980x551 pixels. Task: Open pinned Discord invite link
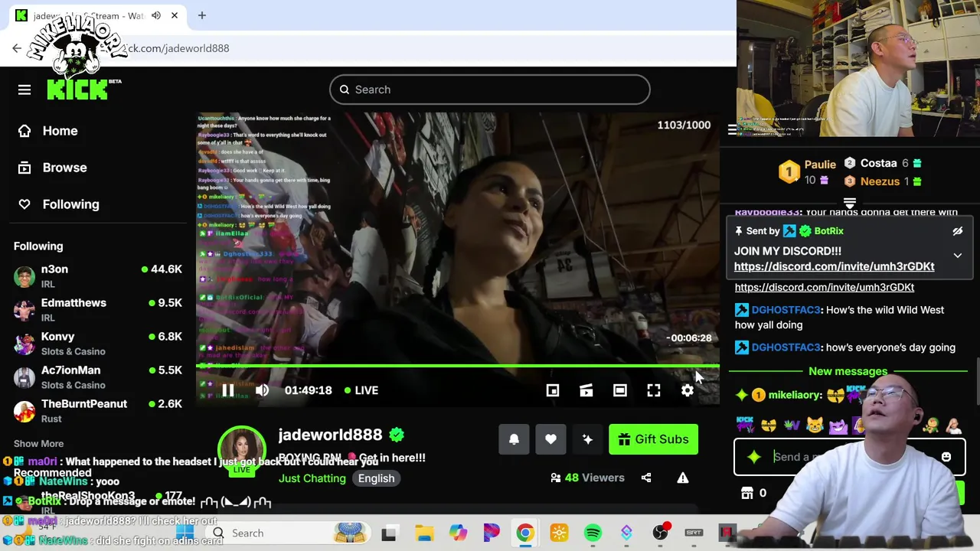(834, 266)
